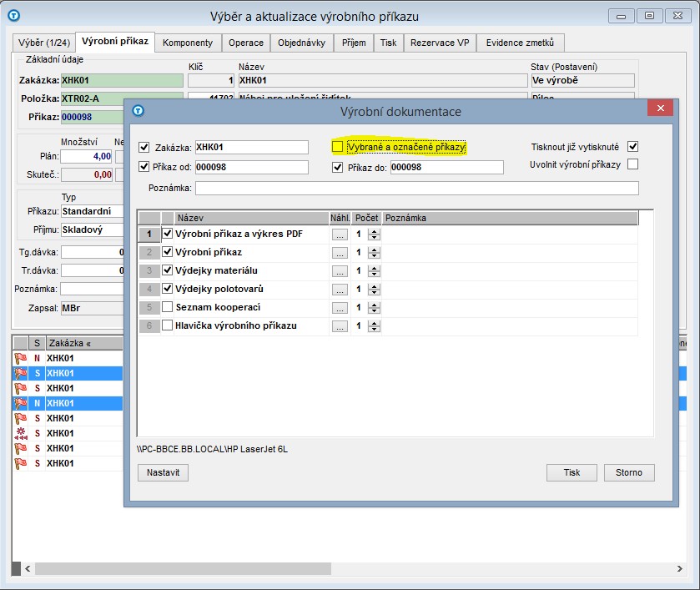
Task: Click the Název column header in documents table
Action: (251, 218)
